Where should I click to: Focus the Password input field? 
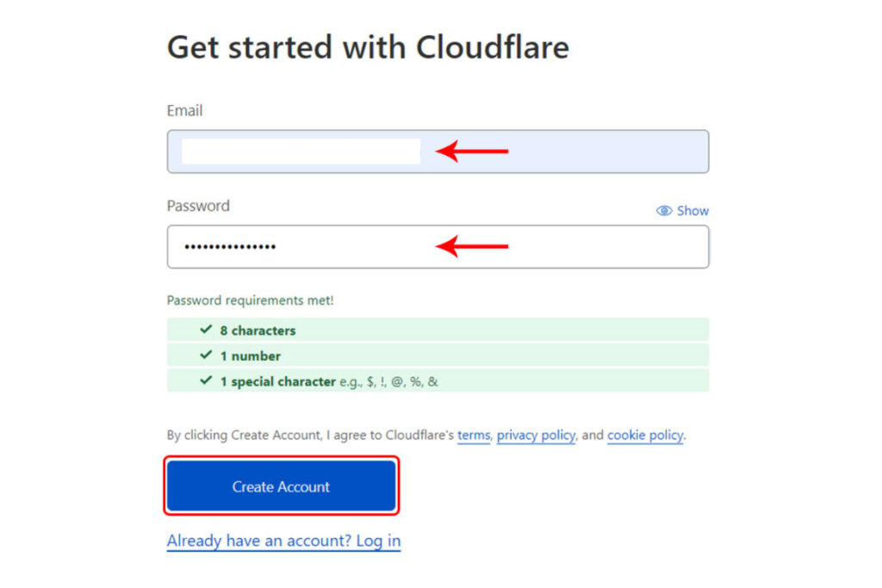tap(438, 247)
